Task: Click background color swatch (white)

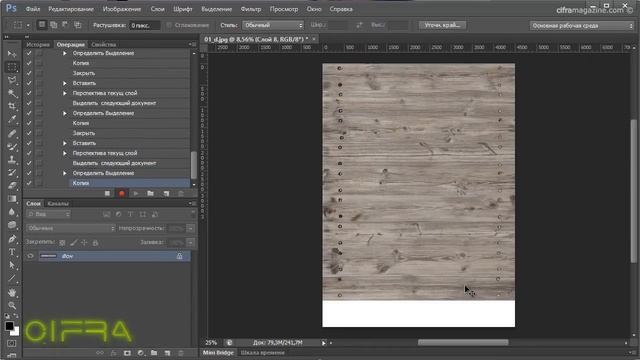Action: 16,332
